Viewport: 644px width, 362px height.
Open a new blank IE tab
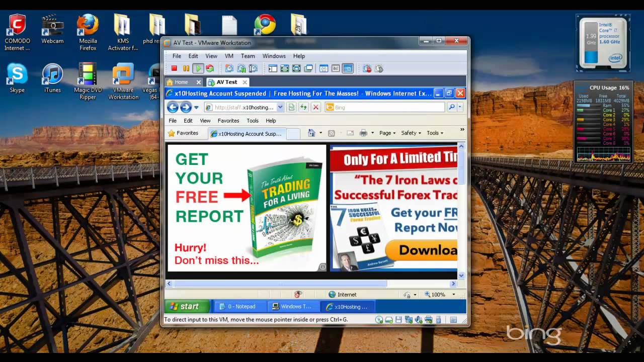(293, 134)
